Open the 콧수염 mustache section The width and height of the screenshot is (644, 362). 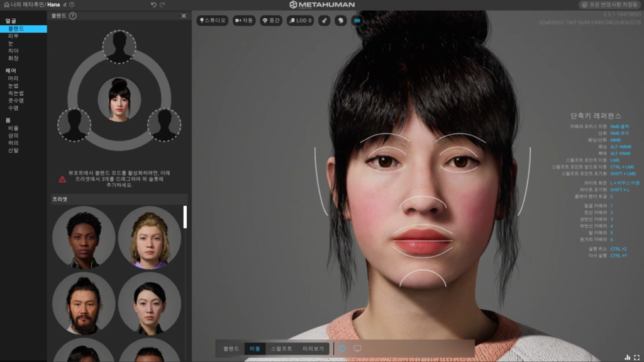[16, 100]
